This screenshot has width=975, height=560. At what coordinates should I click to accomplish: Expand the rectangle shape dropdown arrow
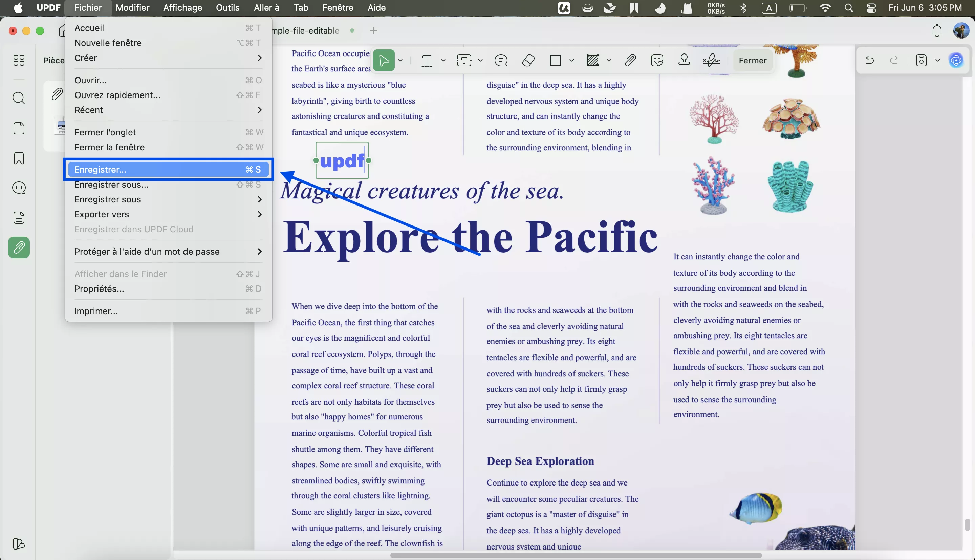pos(572,60)
